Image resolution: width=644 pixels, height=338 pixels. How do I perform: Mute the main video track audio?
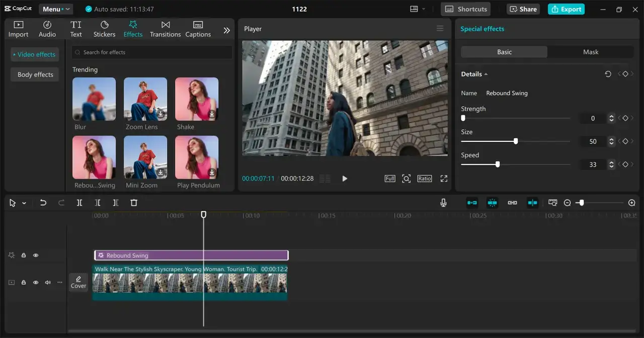pos(48,283)
